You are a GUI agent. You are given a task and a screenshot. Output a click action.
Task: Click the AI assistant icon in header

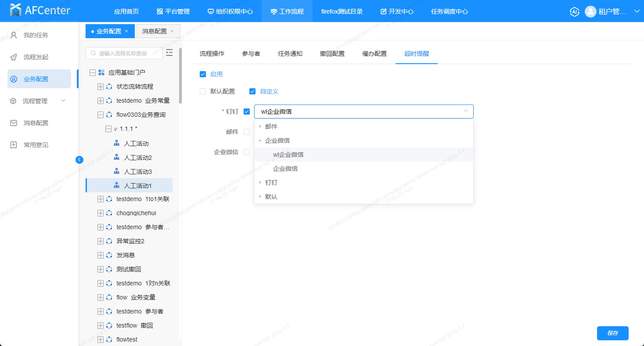tap(574, 11)
